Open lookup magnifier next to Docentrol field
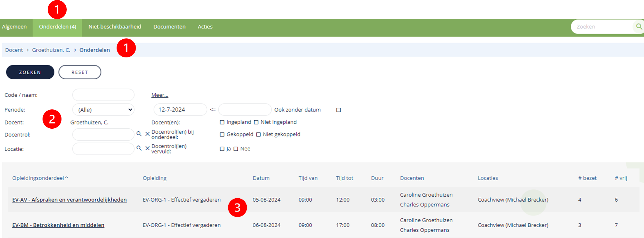Image resolution: width=644 pixels, height=238 pixels. tap(139, 134)
